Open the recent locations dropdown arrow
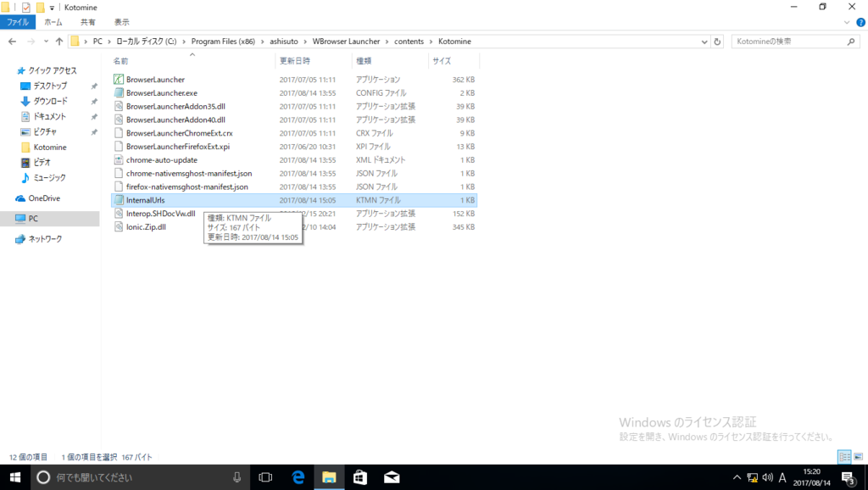The image size is (868, 490). pyautogui.click(x=46, y=42)
